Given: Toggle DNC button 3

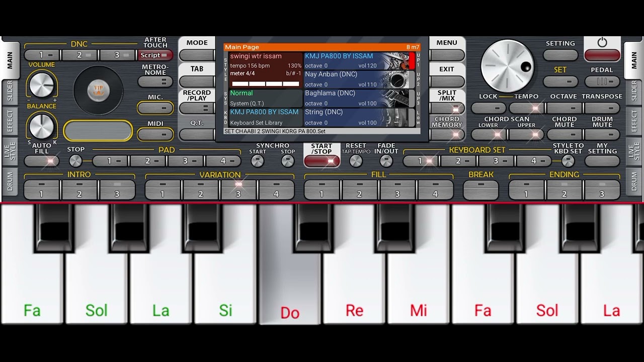Looking at the screenshot, I should tap(118, 55).
